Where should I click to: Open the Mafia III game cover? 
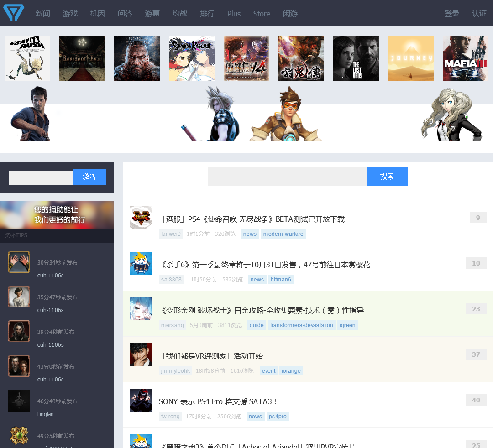click(466, 58)
